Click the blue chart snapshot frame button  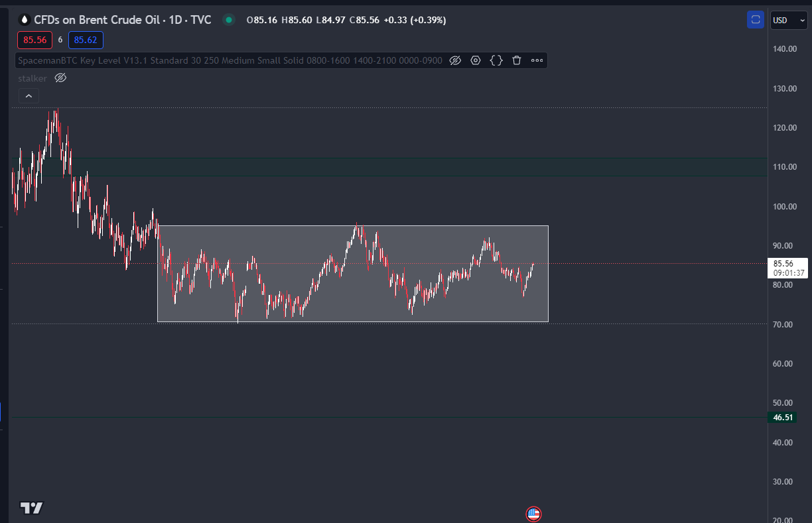pos(755,20)
